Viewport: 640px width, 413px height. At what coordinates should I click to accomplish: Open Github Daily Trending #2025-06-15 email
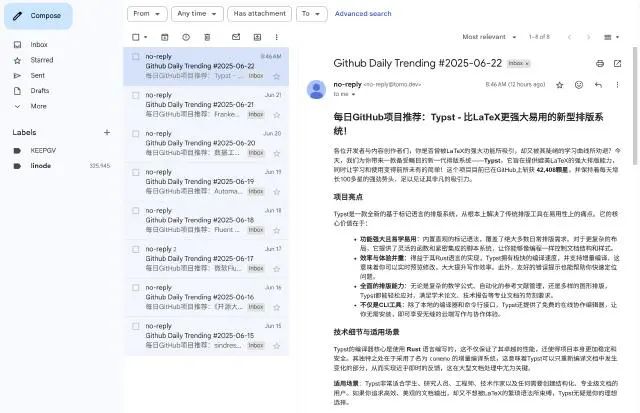[x=206, y=336]
